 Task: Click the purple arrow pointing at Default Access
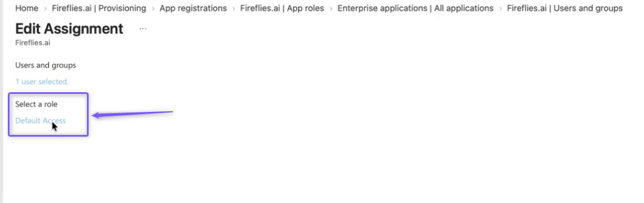click(132, 114)
